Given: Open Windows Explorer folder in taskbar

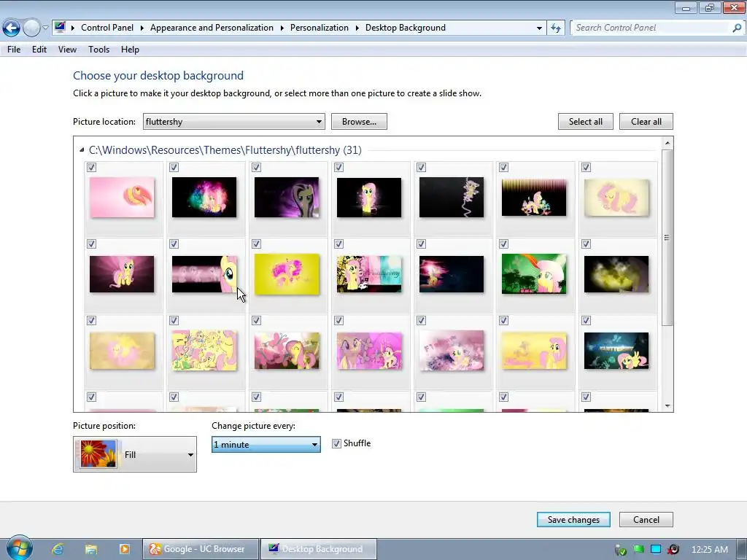Looking at the screenshot, I should pos(91,549).
